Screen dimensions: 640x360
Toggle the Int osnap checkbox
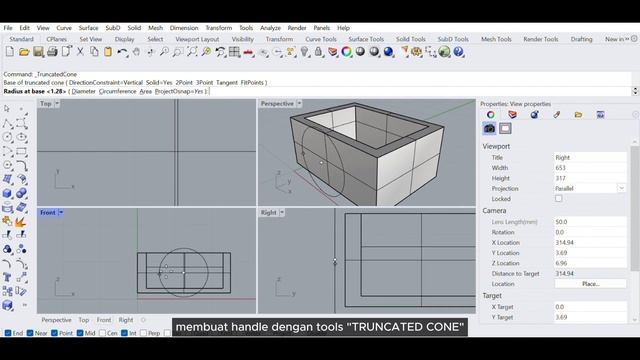(x=124, y=333)
